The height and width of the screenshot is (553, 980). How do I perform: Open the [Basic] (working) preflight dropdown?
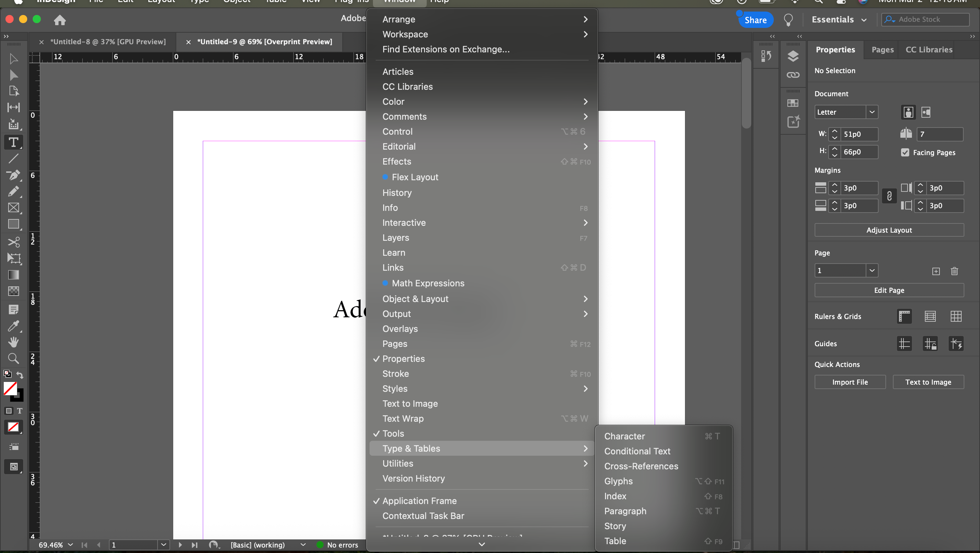coord(303,544)
